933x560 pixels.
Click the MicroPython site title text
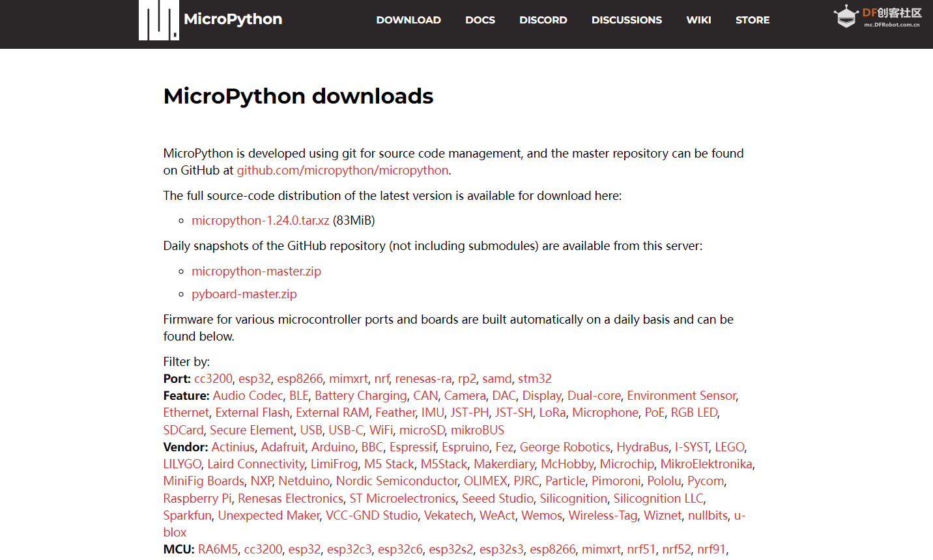[233, 19]
